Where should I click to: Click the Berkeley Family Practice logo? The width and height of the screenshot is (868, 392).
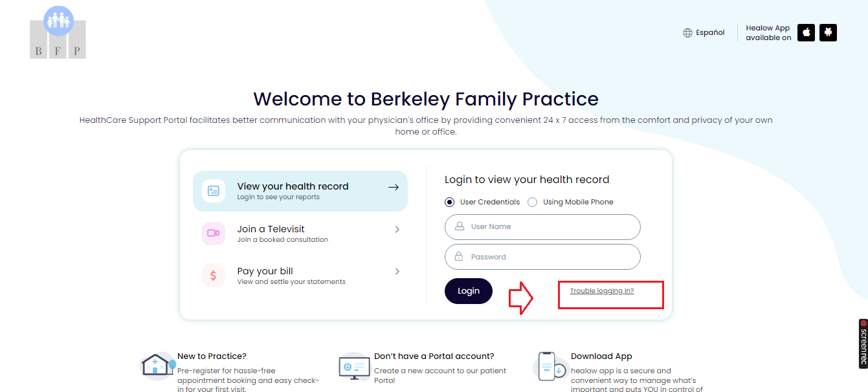pos(58,32)
